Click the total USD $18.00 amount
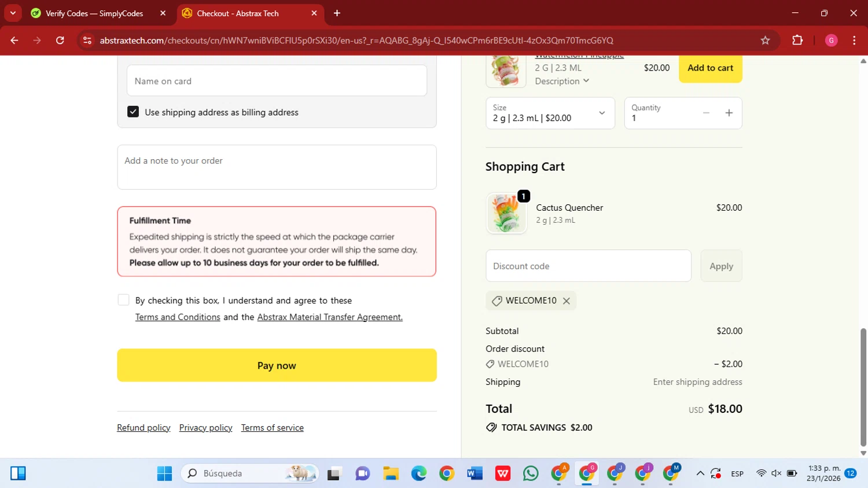The width and height of the screenshot is (868, 488). pos(715,409)
